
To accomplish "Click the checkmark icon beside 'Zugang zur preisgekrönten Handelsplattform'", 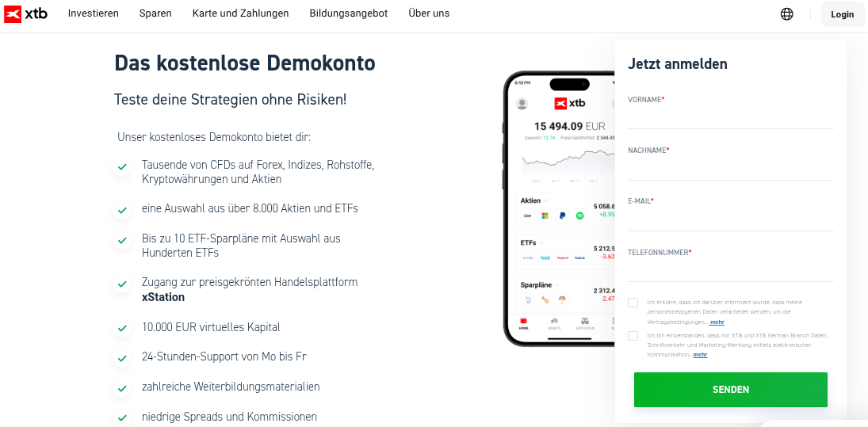I will [122, 284].
